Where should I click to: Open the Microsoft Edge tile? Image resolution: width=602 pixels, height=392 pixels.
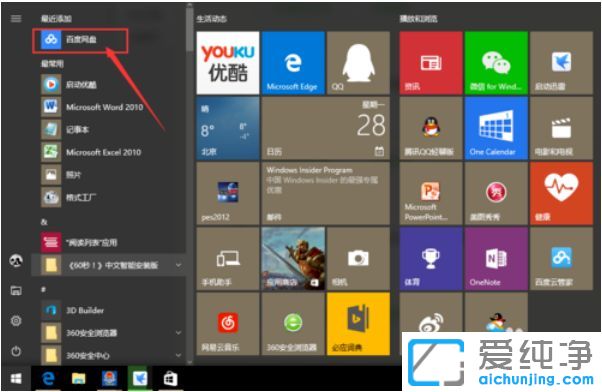(x=293, y=63)
